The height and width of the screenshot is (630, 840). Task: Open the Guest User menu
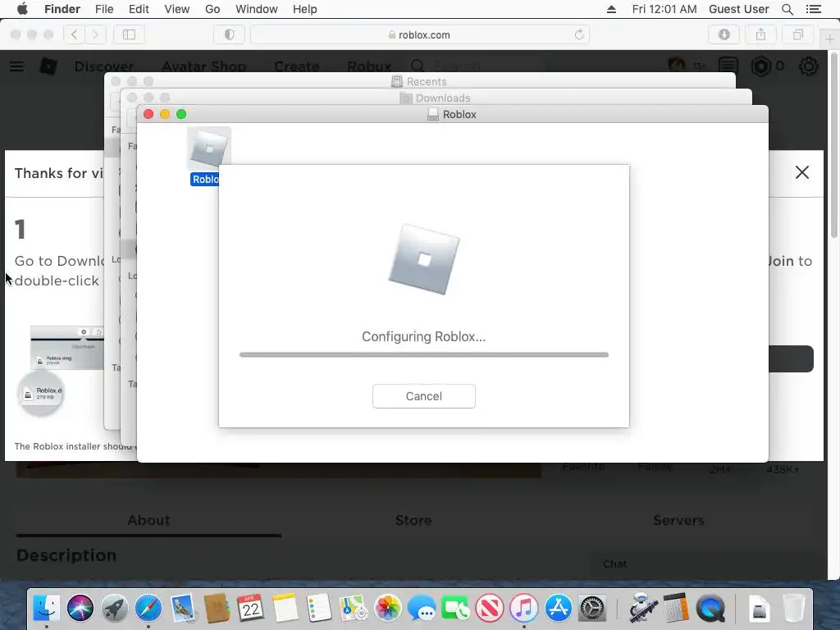(x=739, y=9)
